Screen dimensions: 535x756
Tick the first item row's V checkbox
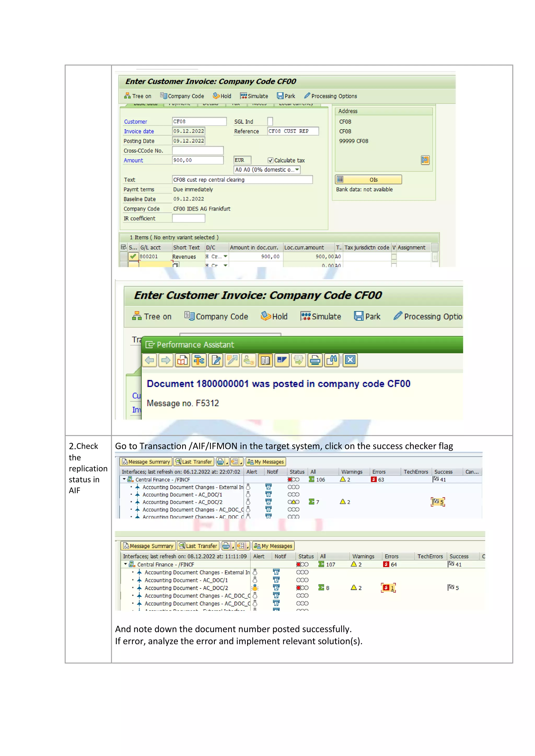pyautogui.click(x=394, y=257)
